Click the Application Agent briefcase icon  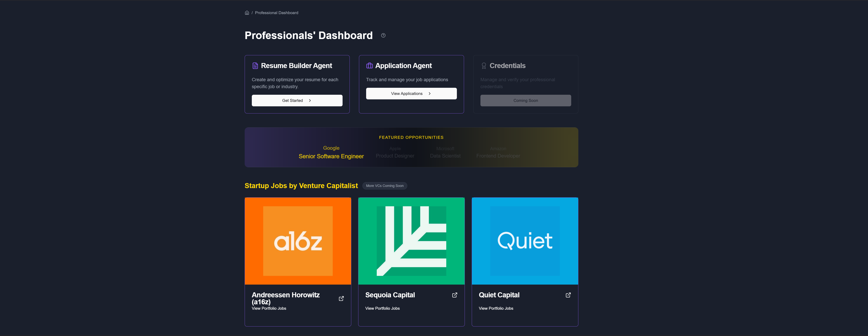pyautogui.click(x=370, y=66)
